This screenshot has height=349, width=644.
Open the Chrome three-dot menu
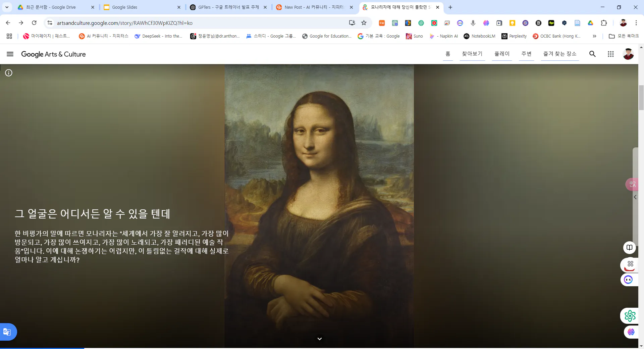pos(636,23)
